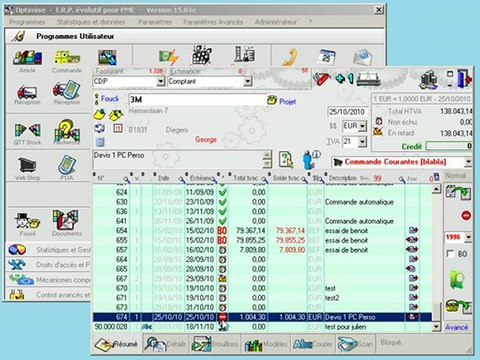
Task: Open the EUR currency dropdown
Action: [x=363, y=126]
